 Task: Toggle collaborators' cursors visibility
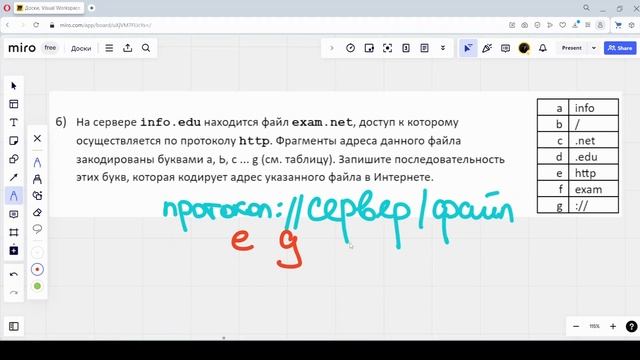(x=468, y=48)
